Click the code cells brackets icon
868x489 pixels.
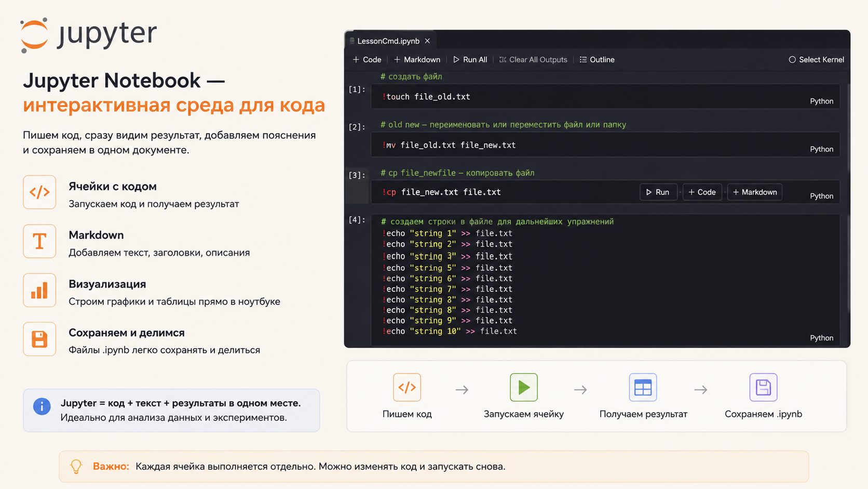pyautogui.click(x=39, y=192)
